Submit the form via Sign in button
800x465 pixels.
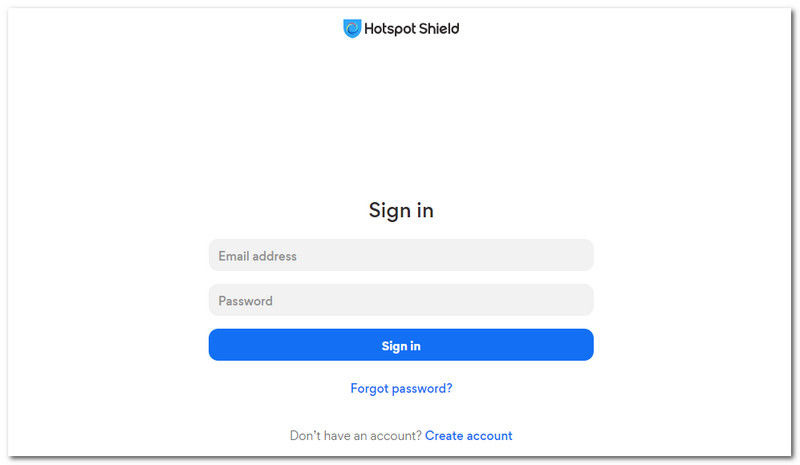(401, 345)
